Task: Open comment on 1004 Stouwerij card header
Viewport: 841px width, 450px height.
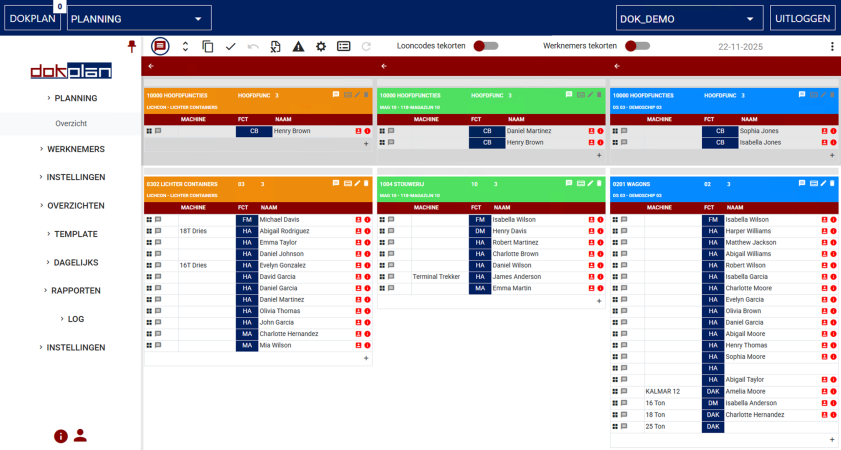Action: pos(569,183)
